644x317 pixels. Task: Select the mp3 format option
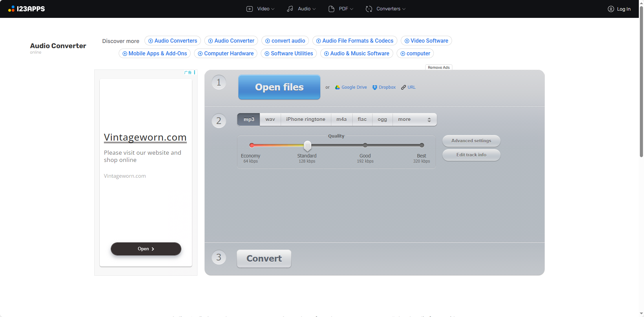(x=249, y=119)
